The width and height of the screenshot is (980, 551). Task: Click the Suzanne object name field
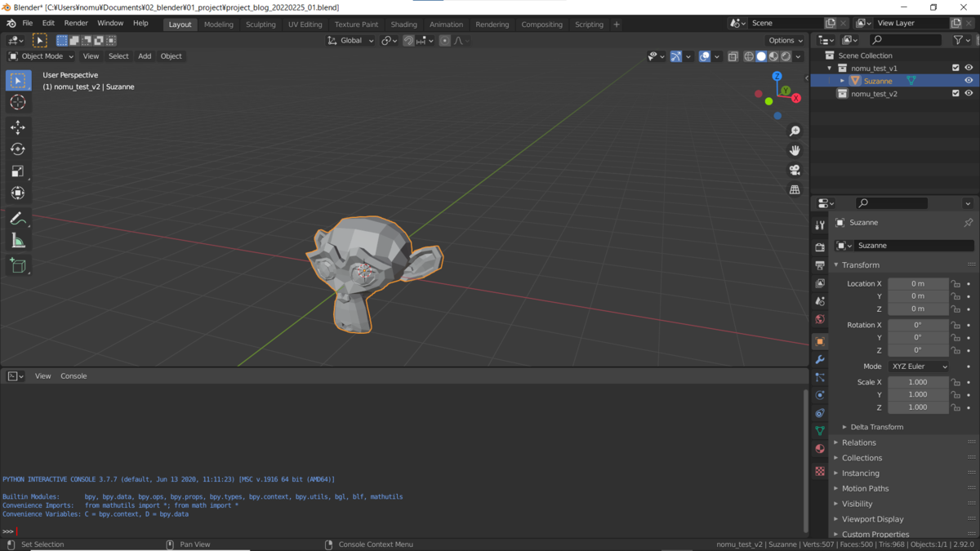(x=914, y=246)
